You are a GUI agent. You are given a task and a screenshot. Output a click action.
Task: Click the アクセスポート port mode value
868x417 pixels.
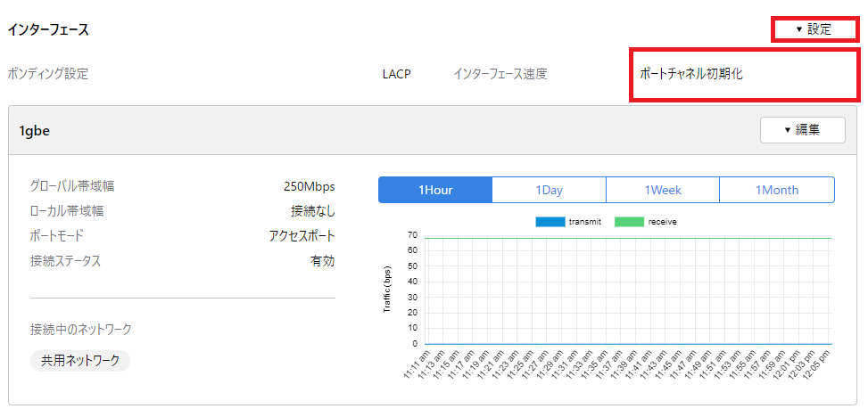[x=302, y=236]
